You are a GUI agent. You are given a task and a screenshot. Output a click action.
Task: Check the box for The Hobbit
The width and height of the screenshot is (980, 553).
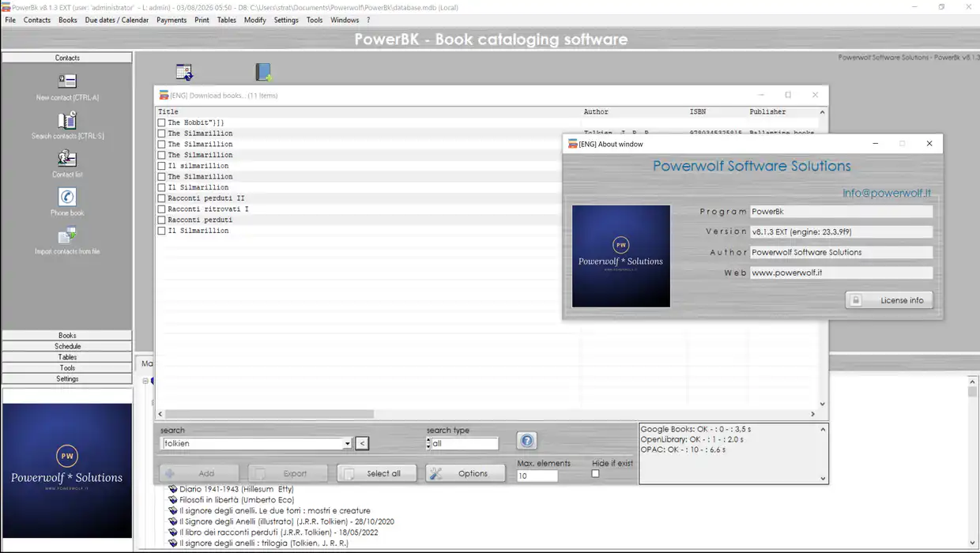[x=161, y=122]
